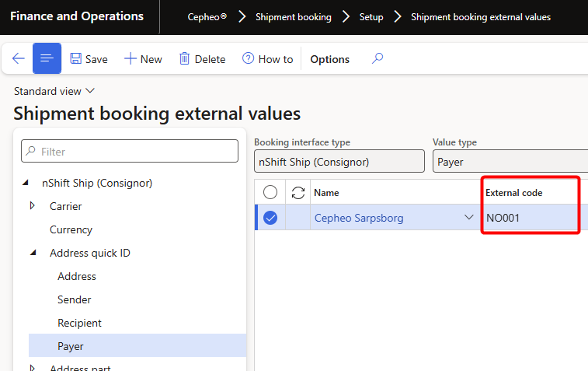The height and width of the screenshot is (371, 588).
Task: Expand the Carrier tree node
Action: (x=32, y=206)
